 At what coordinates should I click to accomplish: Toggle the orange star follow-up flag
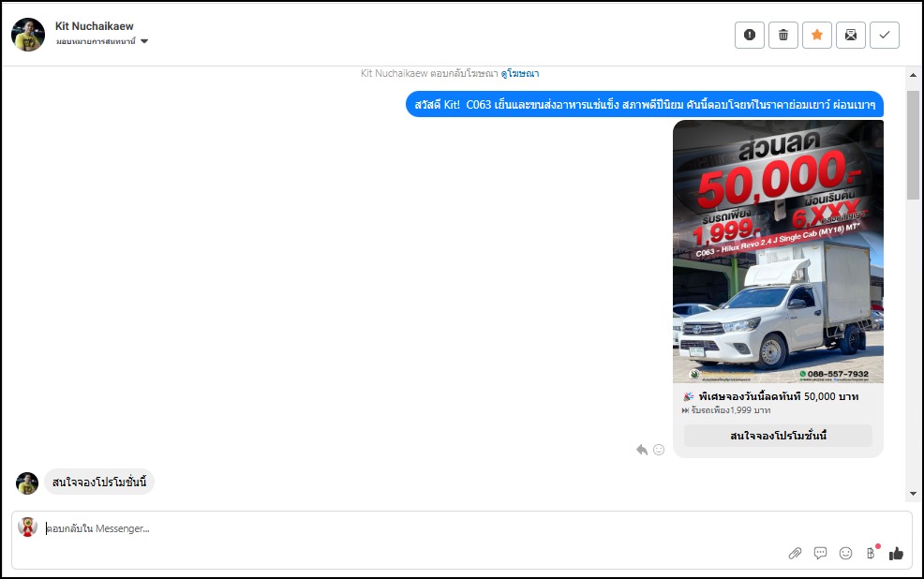(x=817, y=35)
